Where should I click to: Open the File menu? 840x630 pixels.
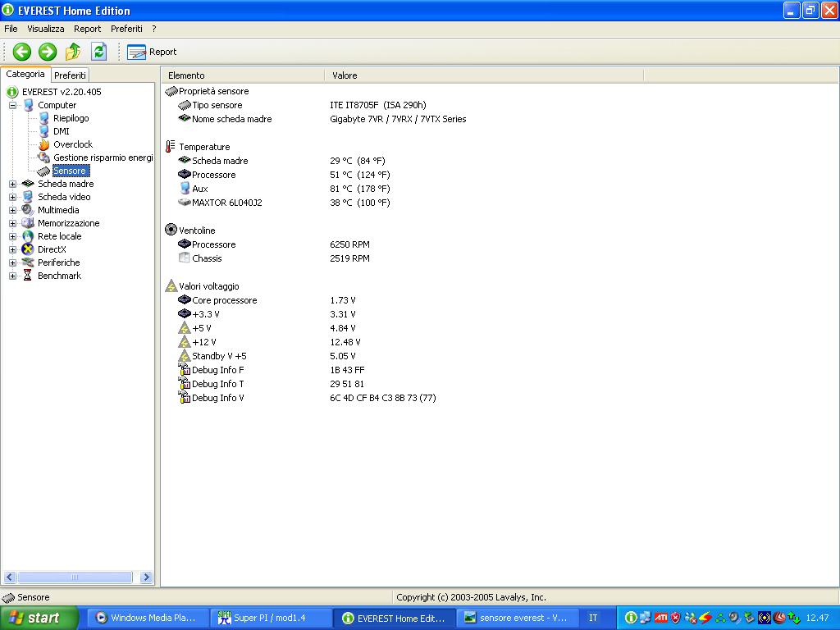[x=11, y=29]
